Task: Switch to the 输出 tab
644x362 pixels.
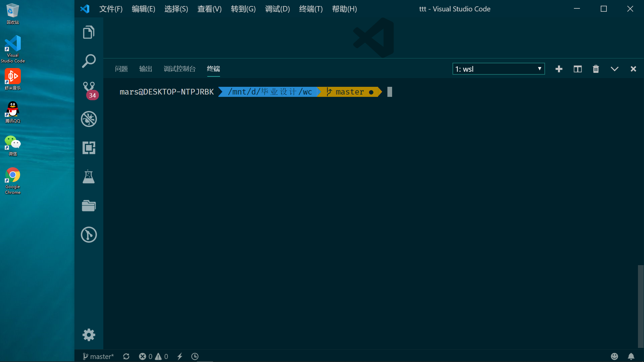Action: 145,69
